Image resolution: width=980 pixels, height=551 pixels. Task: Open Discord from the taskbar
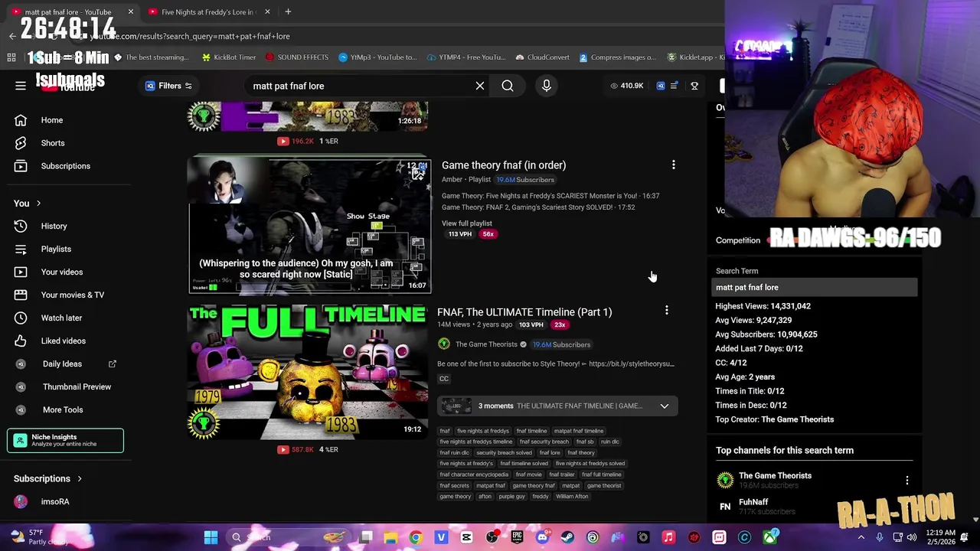click(x=542, y=537)
